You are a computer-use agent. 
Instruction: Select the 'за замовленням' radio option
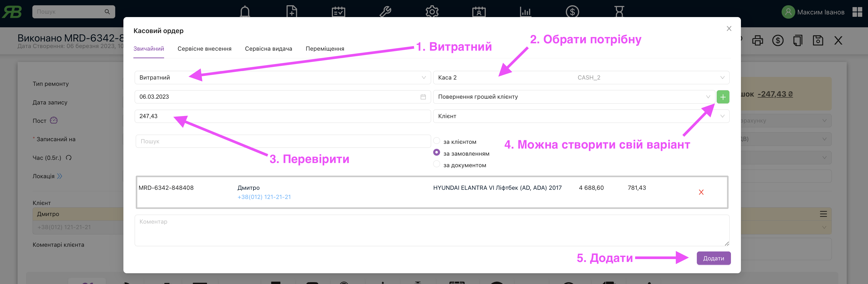(x=437, y=152)
